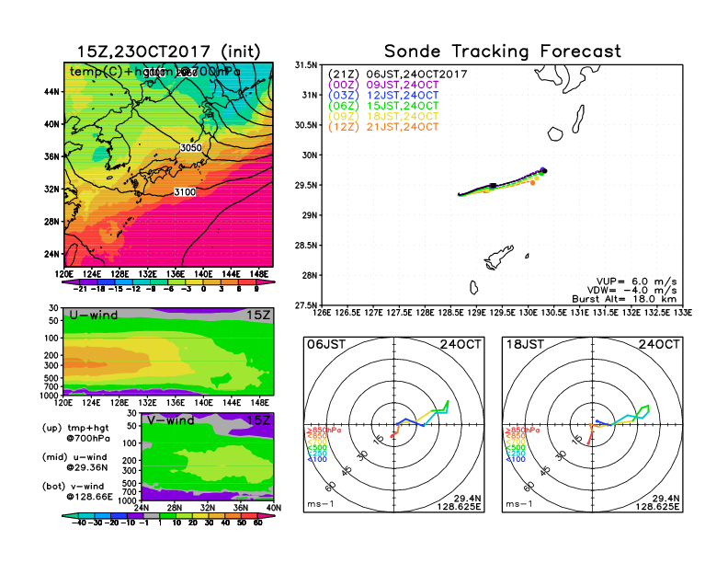Click '133E' longitude label on tracking map
Viewport: 728px width, 563px height.
pyautogui.click(x=683, y=313)
